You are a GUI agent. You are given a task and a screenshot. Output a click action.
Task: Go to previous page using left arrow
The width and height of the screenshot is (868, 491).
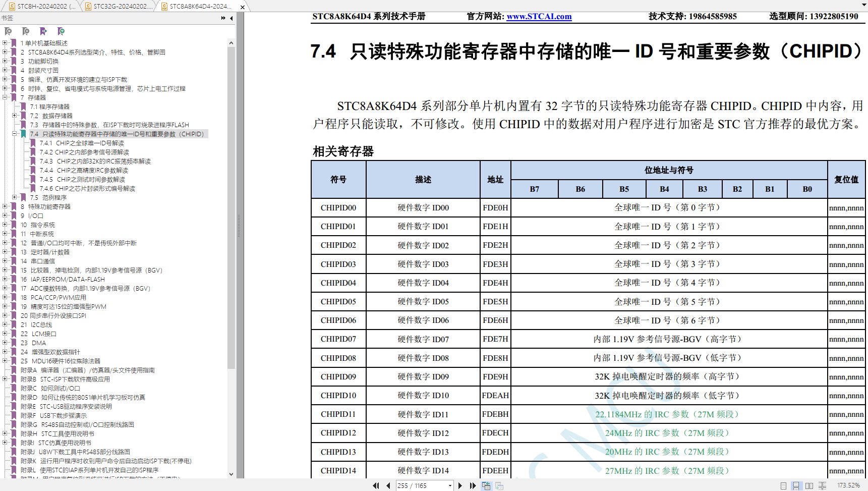(x=388, y=485)
